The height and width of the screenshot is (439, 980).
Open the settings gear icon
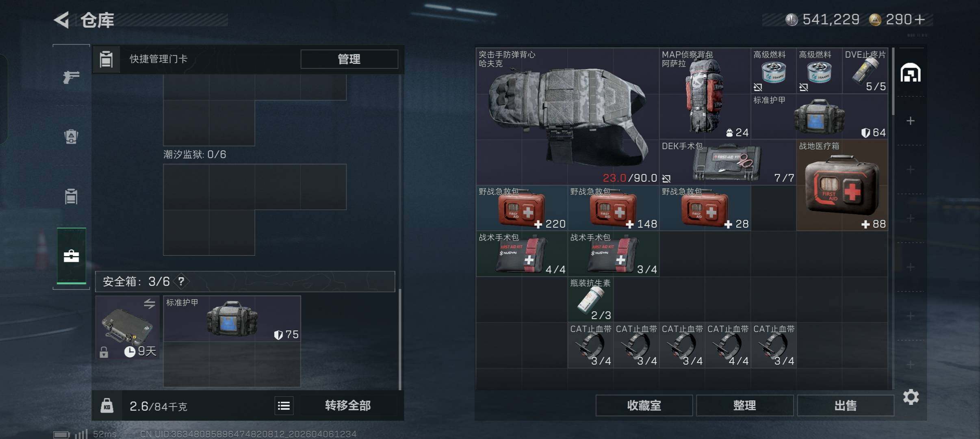[911, 397]
